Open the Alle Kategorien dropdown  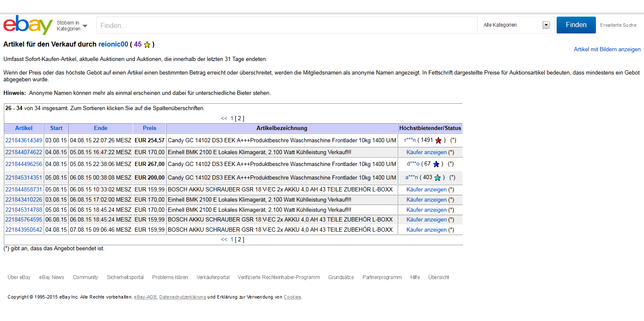[x=516, y=25]
